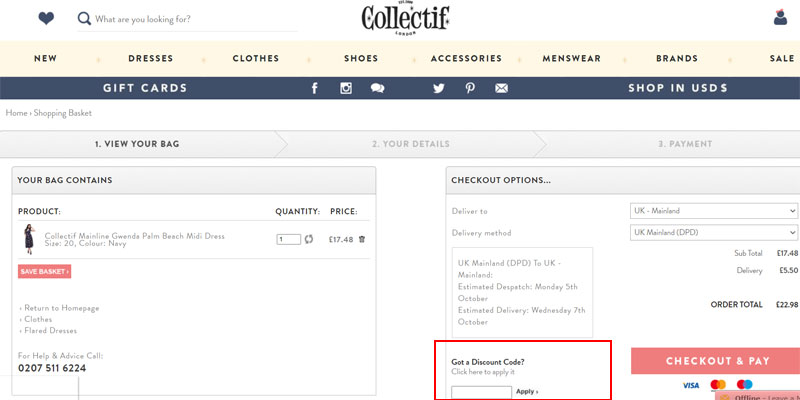
Task: Click the Maestro payment icon
Action: (744, 385)
